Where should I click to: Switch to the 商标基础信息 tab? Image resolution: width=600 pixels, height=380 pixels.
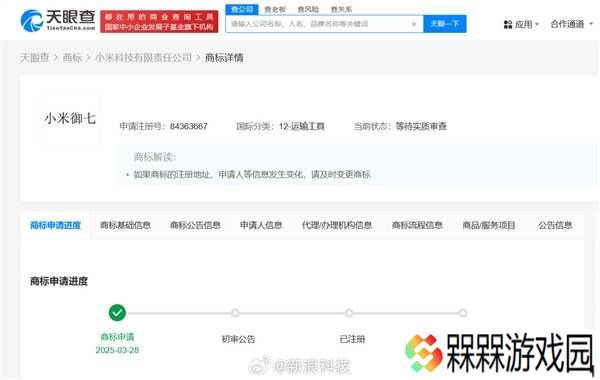(126, 225)
